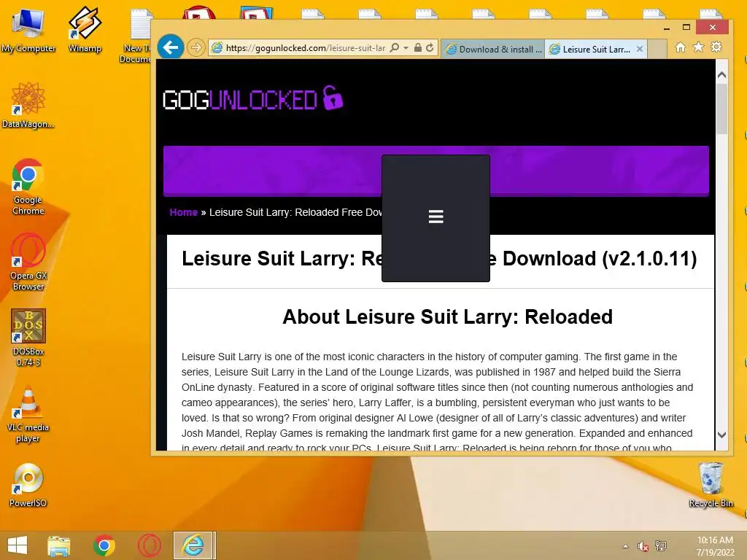The height and width of the screenshot is (560, 747).
Task: Go back with the blue back arrow
Action: click(171, 47)
